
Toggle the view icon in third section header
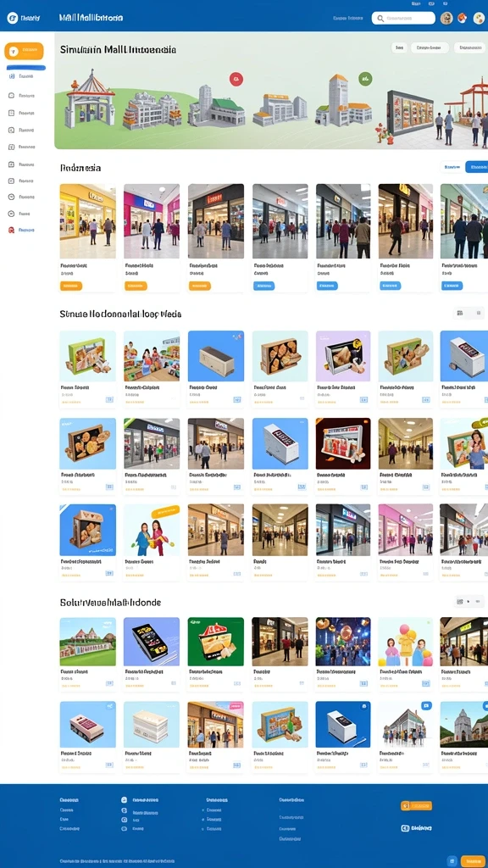tap(460, 601)
